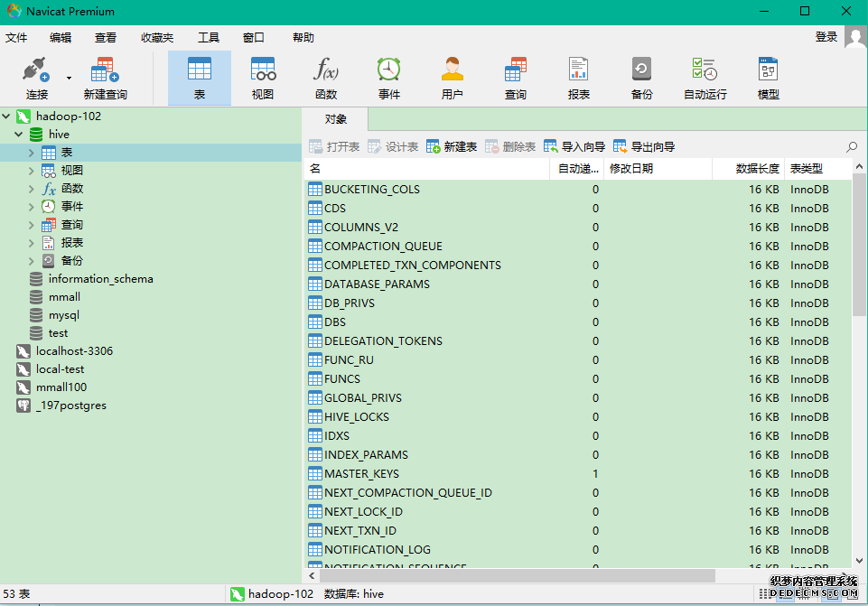Screen dimensions: 868x606
Task: Click the 连接 (Connection) plug icon
Action: 36,70
